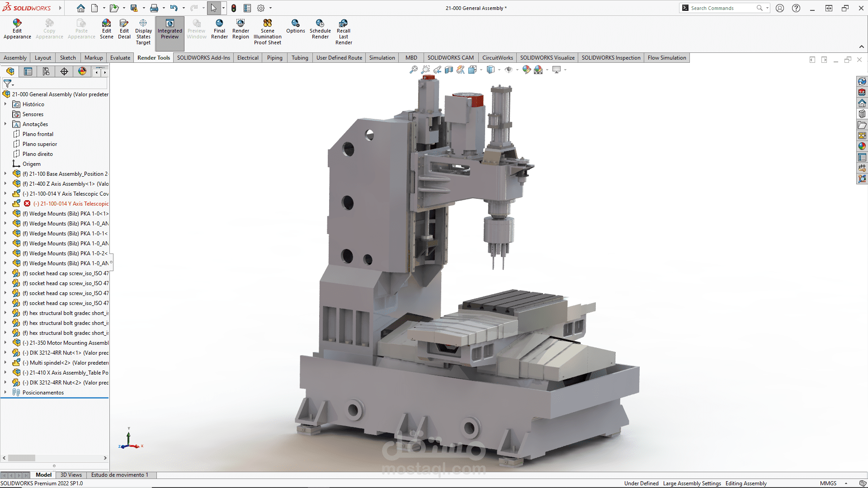Open the Scene Illumination Proof Sheet

pos(267,31)
